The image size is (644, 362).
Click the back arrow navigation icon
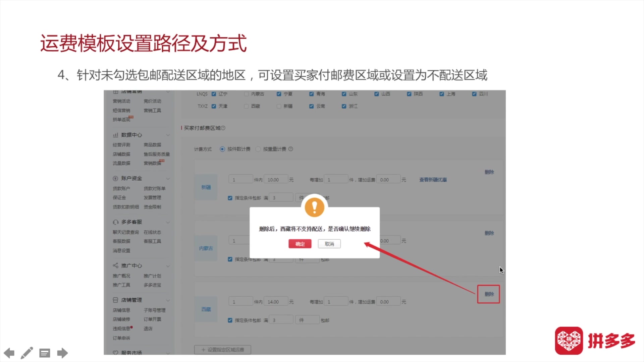coord(9,353)
